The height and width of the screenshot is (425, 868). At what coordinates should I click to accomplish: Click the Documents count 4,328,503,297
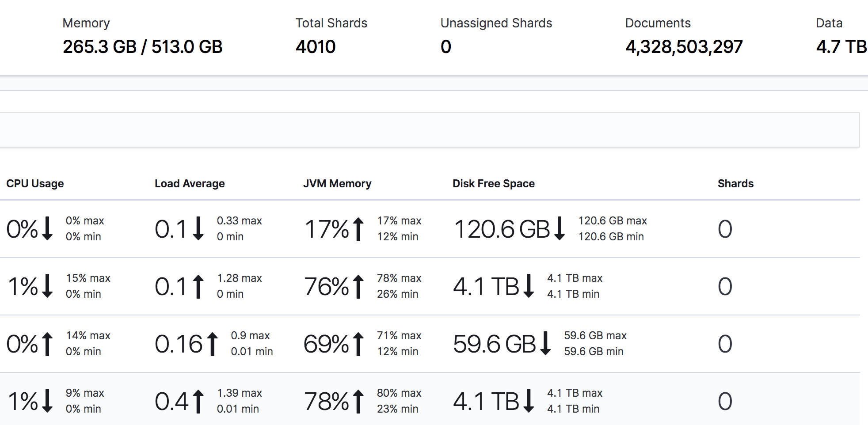click(684, 47)
